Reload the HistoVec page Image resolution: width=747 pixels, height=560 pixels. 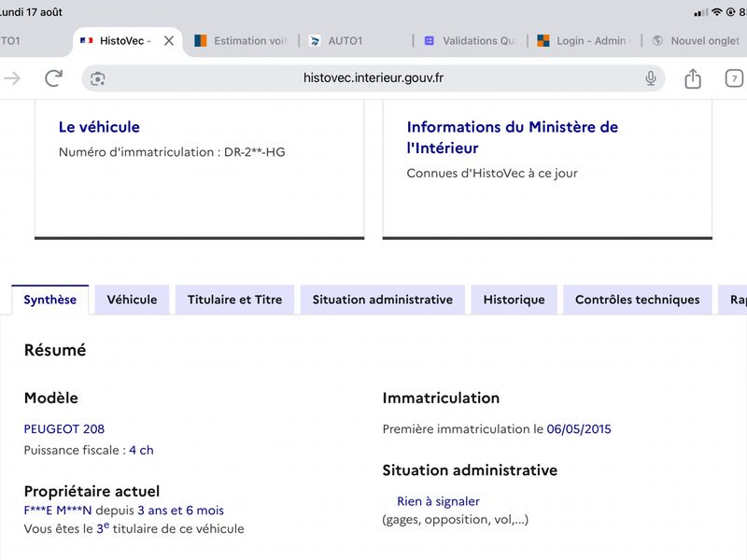point(54,78)
